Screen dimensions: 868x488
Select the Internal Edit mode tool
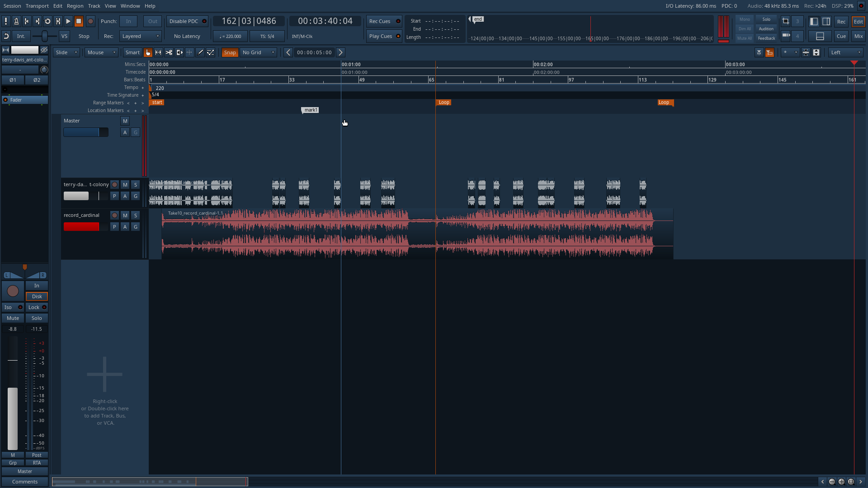tap(210, 52)
